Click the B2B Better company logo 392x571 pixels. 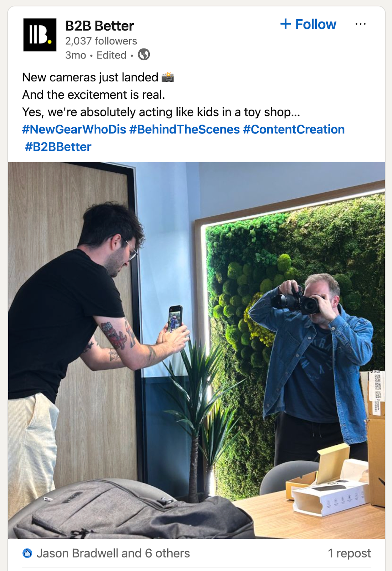[40, 35]
